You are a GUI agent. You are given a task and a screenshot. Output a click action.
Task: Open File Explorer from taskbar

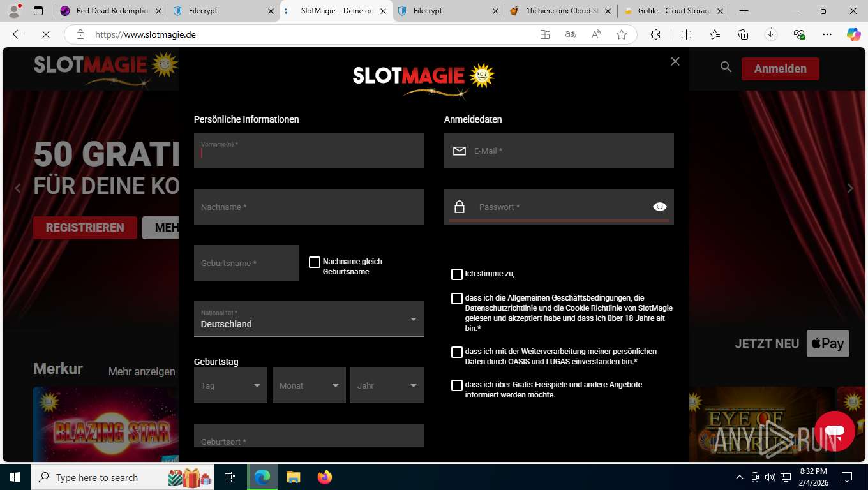point(293,477)
